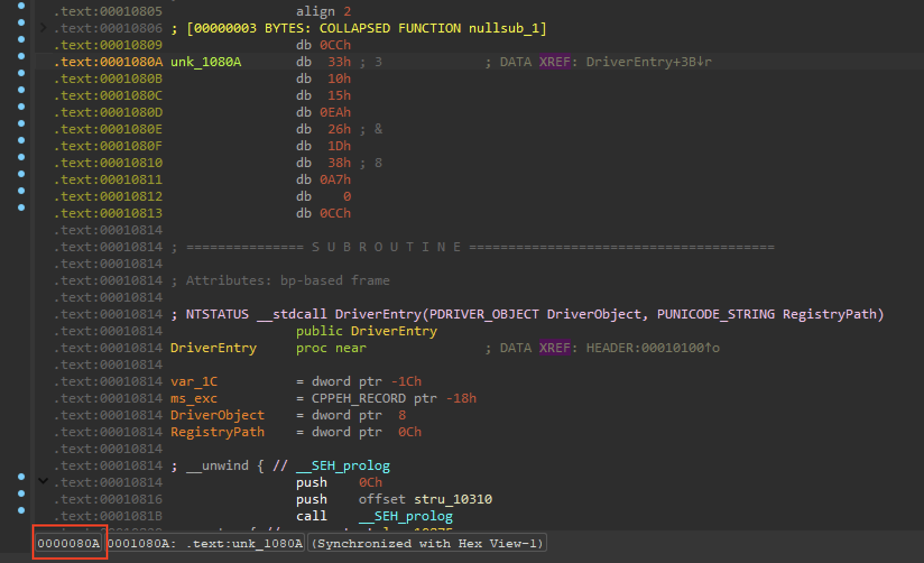Screen dimensions: 924x563
Task: Click the SUBROUTINE separator comment line
Action: 473,247
